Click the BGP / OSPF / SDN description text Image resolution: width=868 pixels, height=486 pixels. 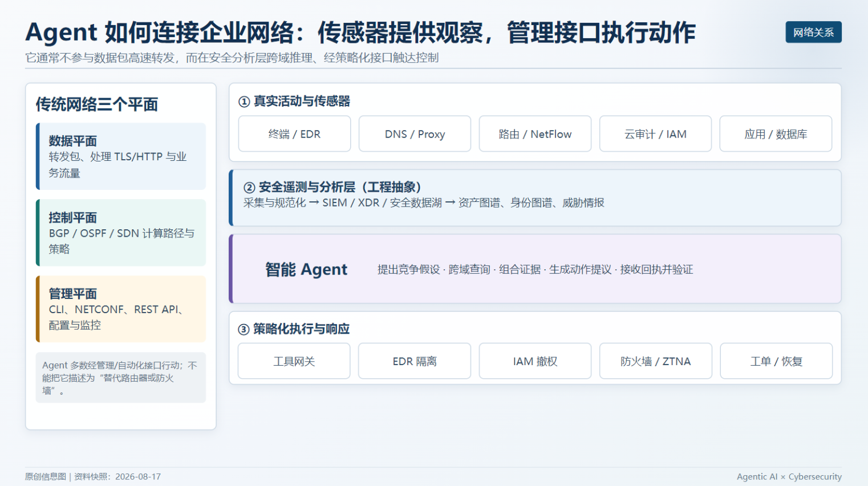[121, 241]
